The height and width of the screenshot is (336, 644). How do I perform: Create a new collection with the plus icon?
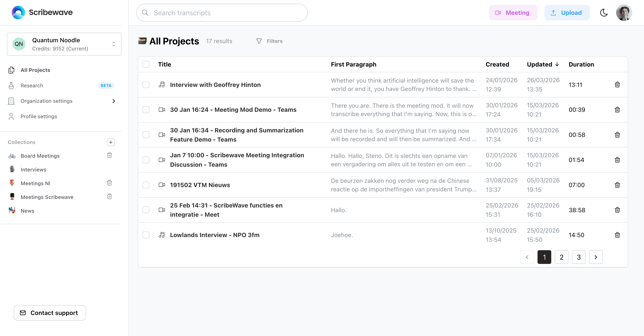pos(110,142)
